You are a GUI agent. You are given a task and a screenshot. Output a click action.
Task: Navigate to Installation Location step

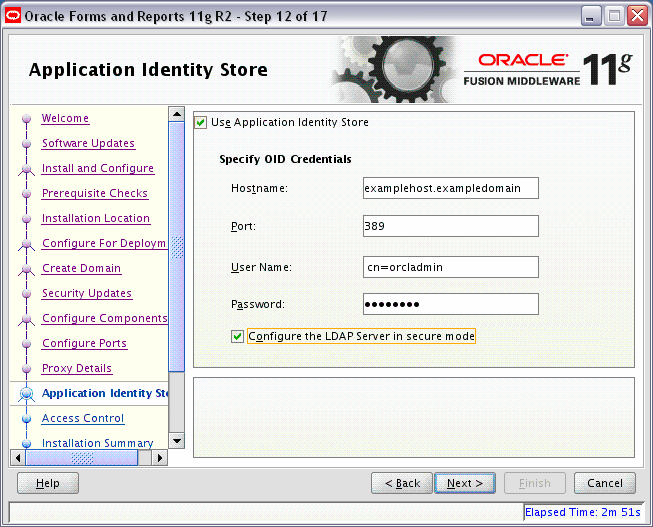(96, 218)
